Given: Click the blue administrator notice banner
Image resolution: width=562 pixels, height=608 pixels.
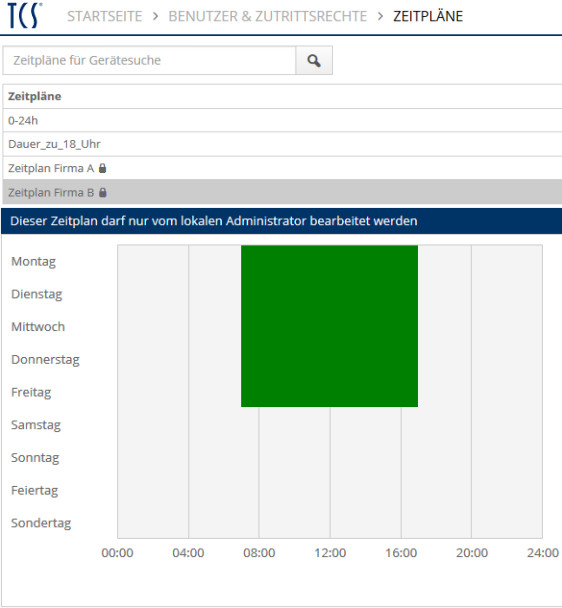Looking at the screenshot, I should pyautogui.click(x=282, y=221).
